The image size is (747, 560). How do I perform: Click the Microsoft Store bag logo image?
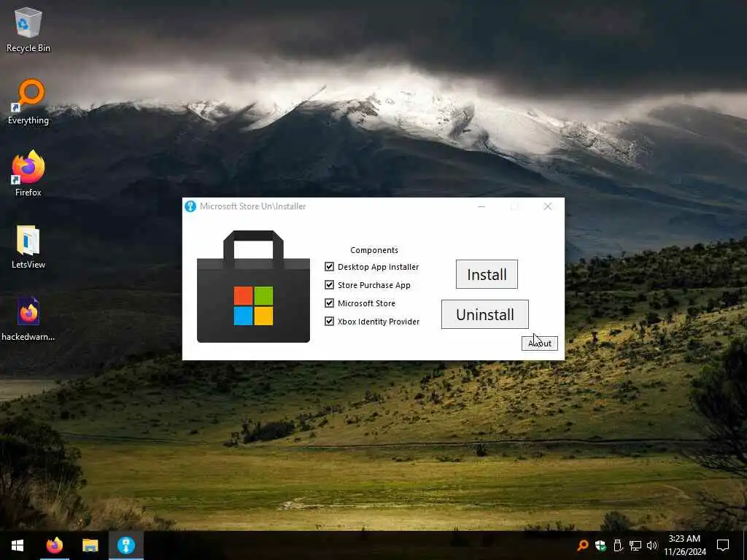(253, 286)
